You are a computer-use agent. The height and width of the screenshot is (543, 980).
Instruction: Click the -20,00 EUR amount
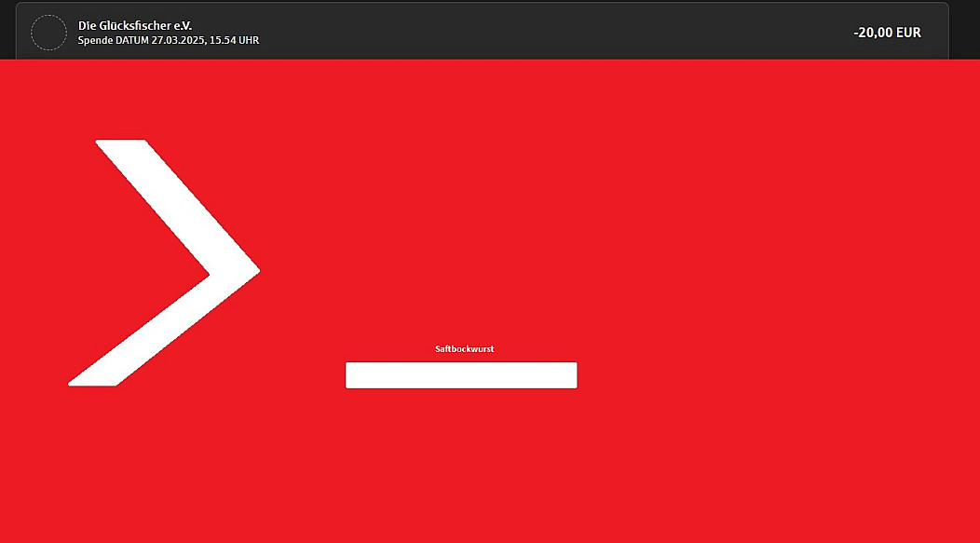887,33
